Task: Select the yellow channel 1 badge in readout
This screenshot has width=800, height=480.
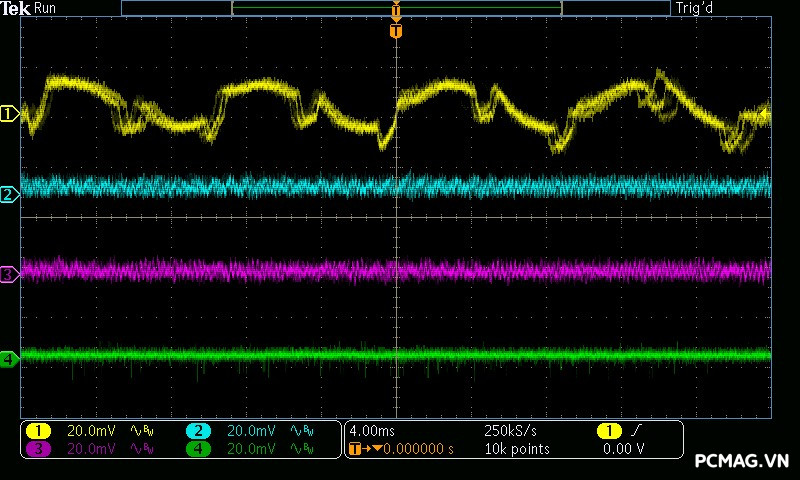Action: click(x=38, y=431)
